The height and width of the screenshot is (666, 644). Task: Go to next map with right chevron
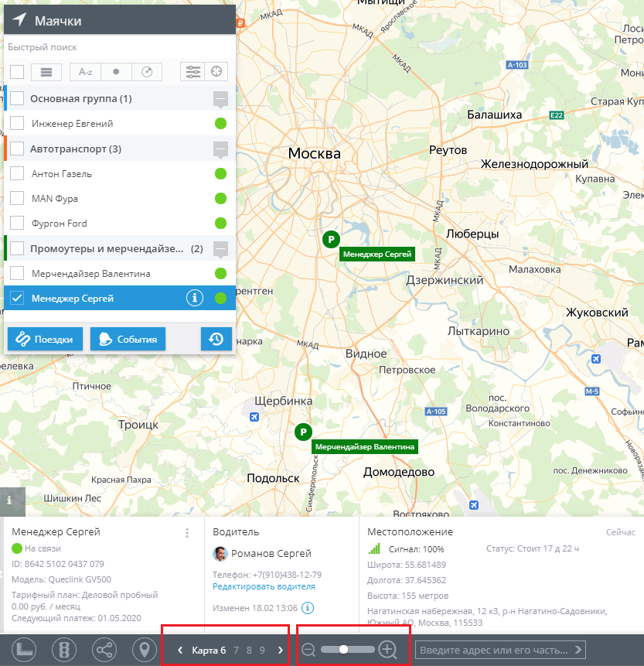click(x=280, y=650)
